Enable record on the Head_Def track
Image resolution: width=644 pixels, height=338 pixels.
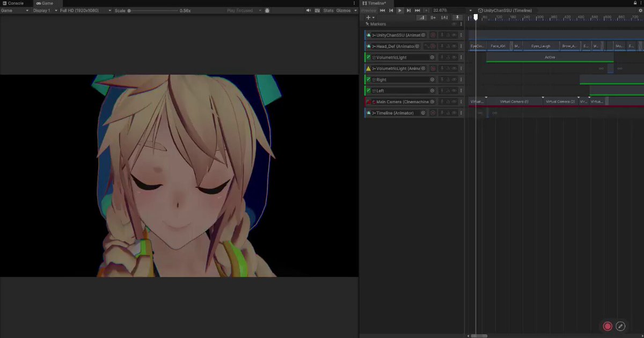click(433, 46)
